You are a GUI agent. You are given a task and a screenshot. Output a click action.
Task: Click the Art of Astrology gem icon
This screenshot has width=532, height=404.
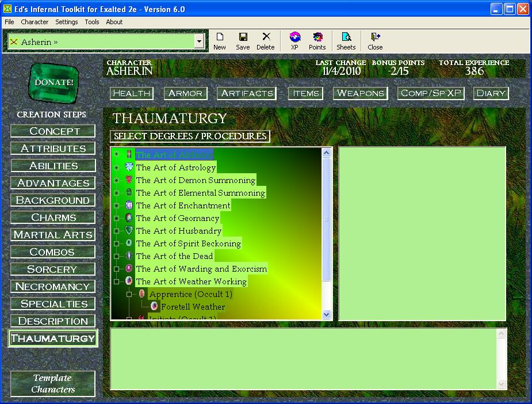(129, 167)
